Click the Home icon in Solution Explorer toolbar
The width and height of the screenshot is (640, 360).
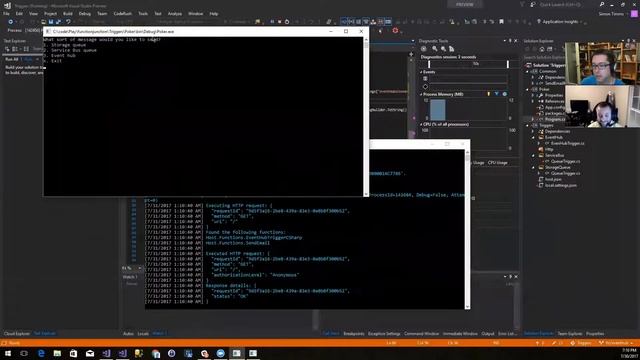coord(542,49)
